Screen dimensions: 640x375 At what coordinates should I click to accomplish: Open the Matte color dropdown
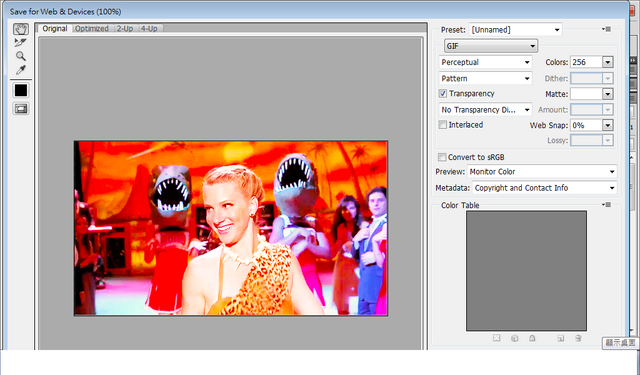click(608, 94)
